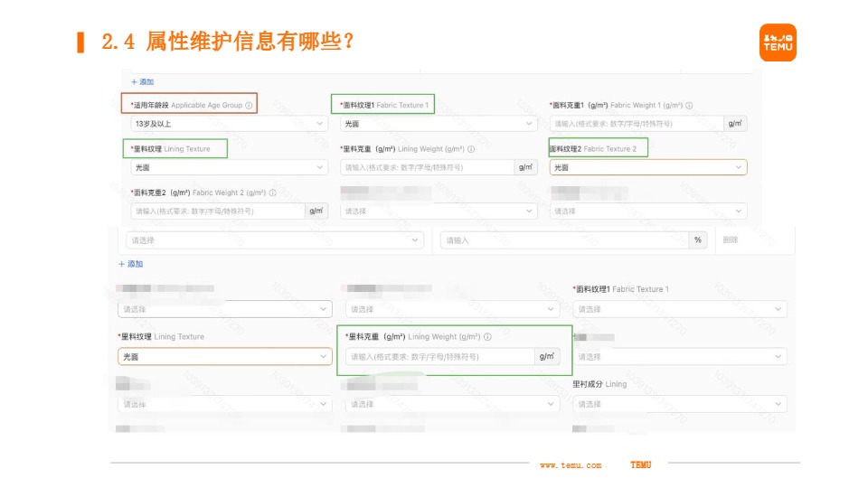Click info icon beside green-boxed Lining Weight label

tap(487, 337)
